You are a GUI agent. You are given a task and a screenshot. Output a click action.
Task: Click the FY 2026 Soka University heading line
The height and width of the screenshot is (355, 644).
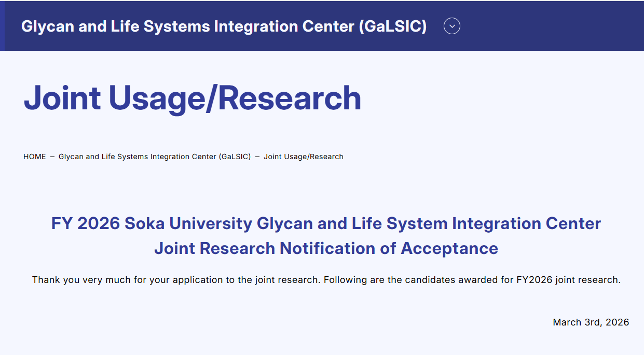(326, 223)
